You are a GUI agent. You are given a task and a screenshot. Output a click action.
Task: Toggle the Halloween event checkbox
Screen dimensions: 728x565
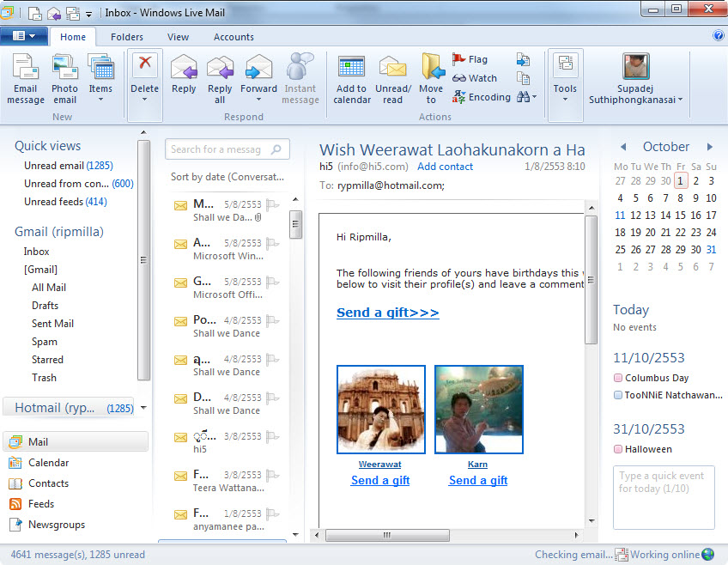[x=618, y=449]
